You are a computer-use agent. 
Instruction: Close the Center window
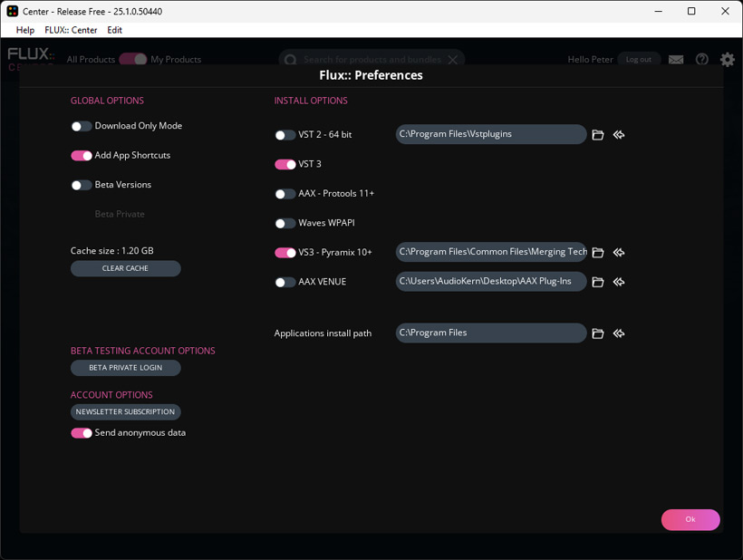(725, 11)
